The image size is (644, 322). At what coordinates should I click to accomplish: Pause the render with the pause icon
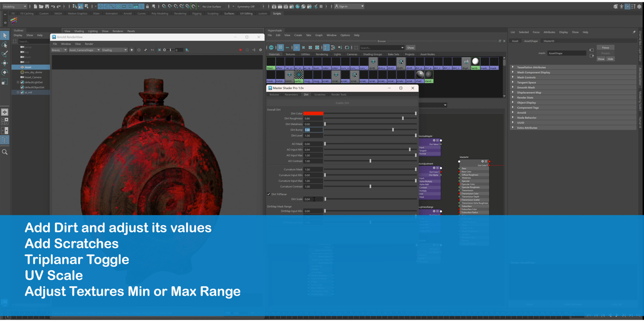click(x=321, y=6)
